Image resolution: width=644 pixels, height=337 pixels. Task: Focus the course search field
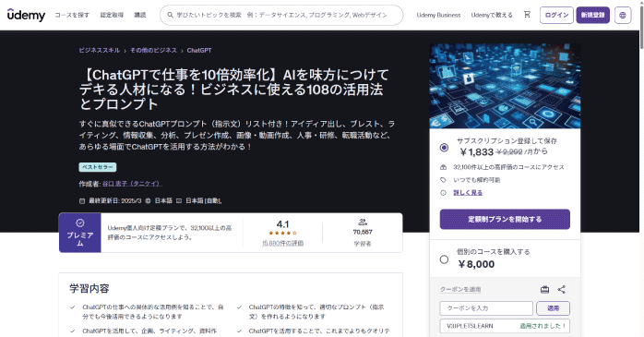point(281,15)
